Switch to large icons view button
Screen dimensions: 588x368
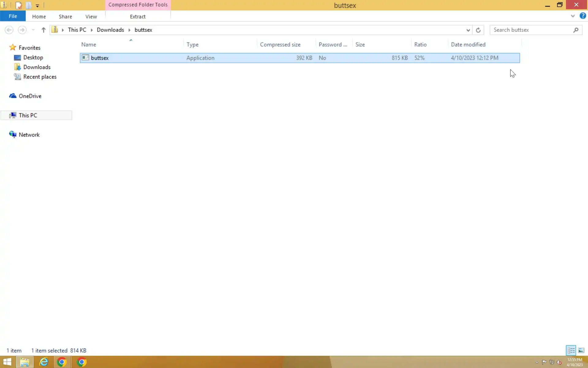pos(581,350)
